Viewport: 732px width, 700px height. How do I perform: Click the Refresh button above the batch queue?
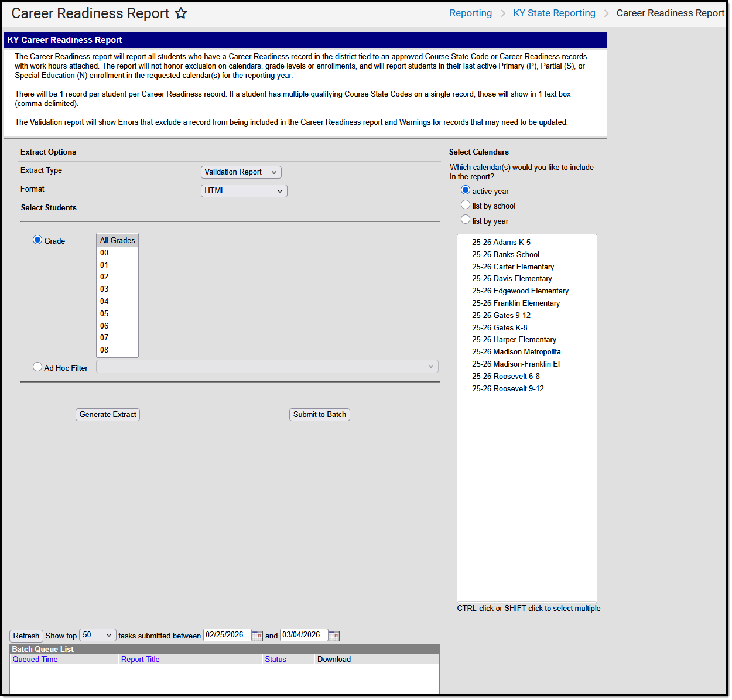coord(26,635)
